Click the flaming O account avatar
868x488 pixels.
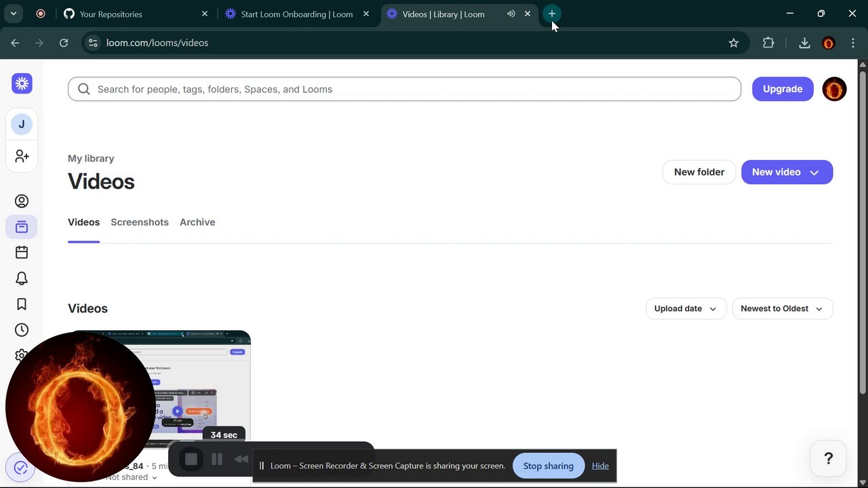pyautogui.click(x=834, y=89)
